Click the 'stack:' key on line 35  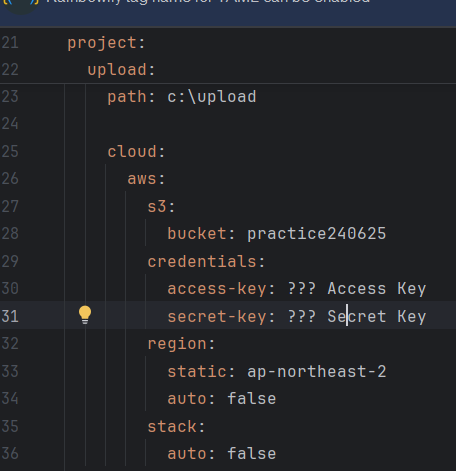coord(176,426)
